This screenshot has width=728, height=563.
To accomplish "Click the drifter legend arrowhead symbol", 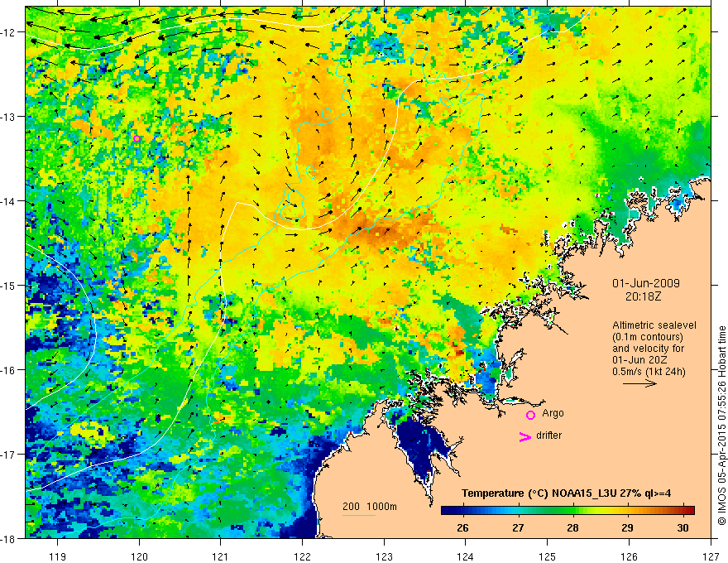I will click(524, 437).
